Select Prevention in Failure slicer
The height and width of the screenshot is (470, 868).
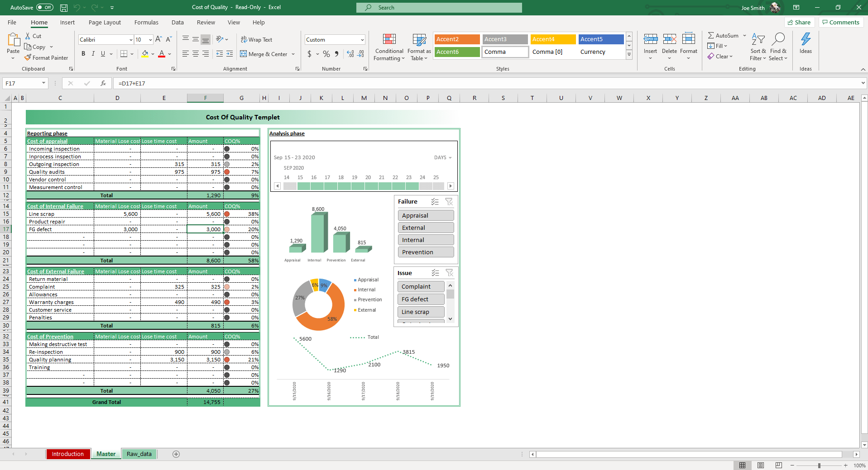pyautogui.click(x=426, y=252)
